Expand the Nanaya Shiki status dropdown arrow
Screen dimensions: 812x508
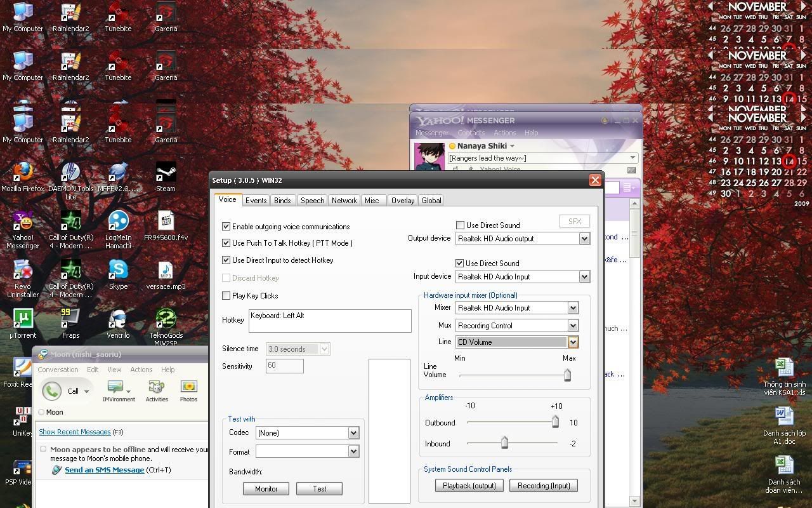pos(512,146)
